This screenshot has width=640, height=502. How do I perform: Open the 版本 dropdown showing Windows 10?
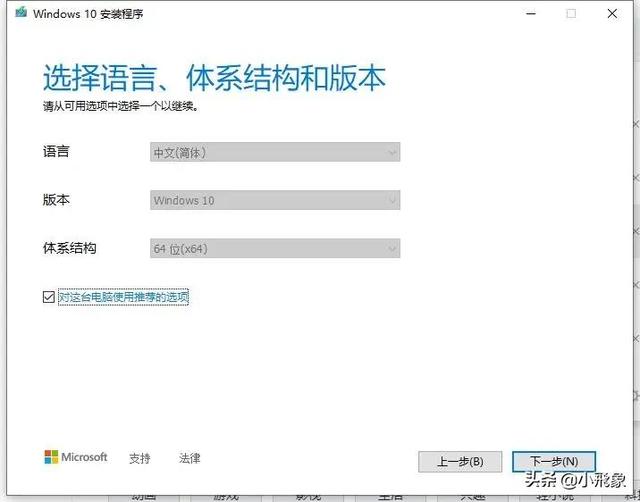point(275,200)
